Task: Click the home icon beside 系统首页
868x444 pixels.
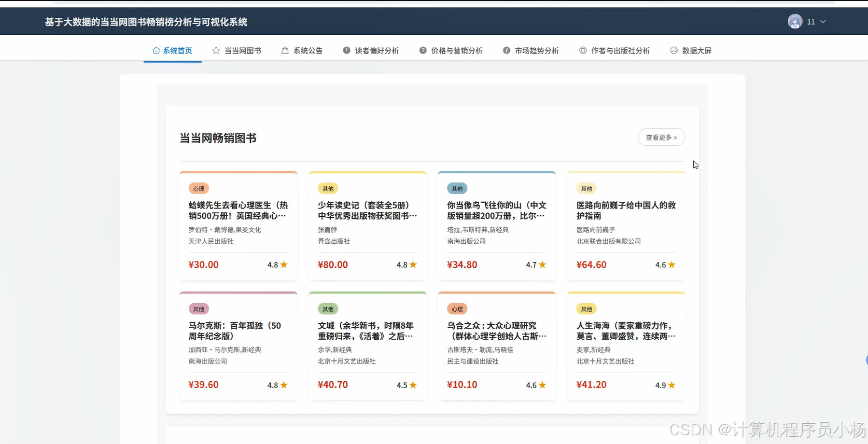Action: pos(156,50)
